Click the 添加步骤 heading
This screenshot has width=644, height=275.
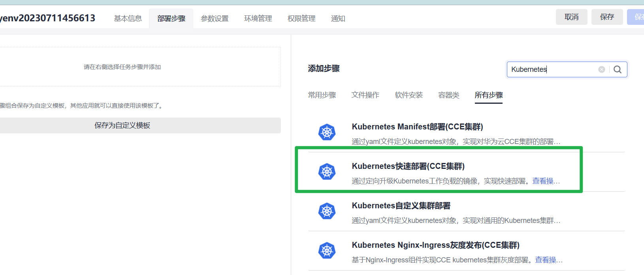click(324, 69)
